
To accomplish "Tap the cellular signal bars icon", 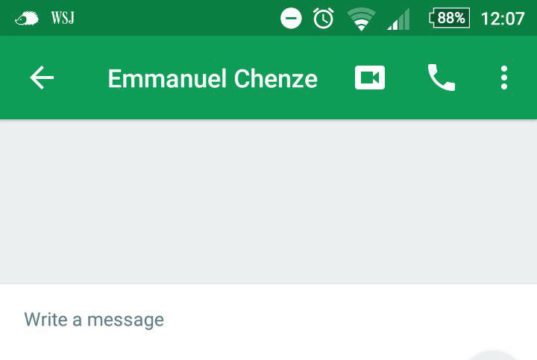I will pyautogui.click(x=399, y=20).
